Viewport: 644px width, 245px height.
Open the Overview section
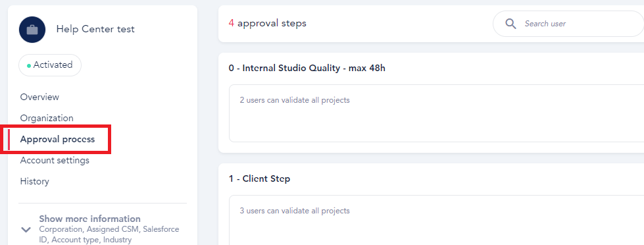click(39, 97)
